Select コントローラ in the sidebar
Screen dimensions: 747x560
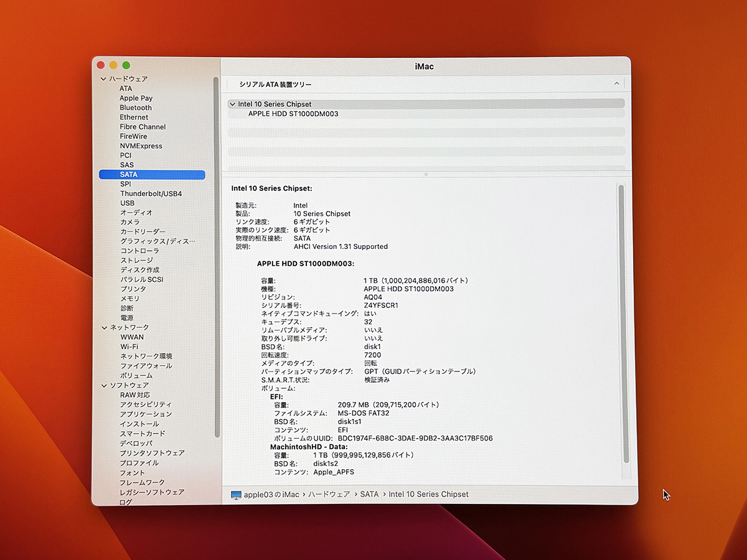point(139,251)
